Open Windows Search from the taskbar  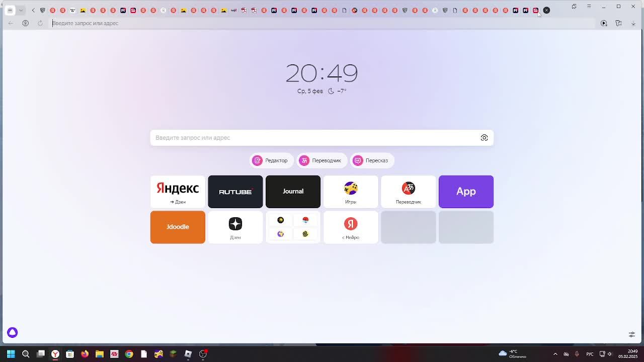tap(26, 354)
